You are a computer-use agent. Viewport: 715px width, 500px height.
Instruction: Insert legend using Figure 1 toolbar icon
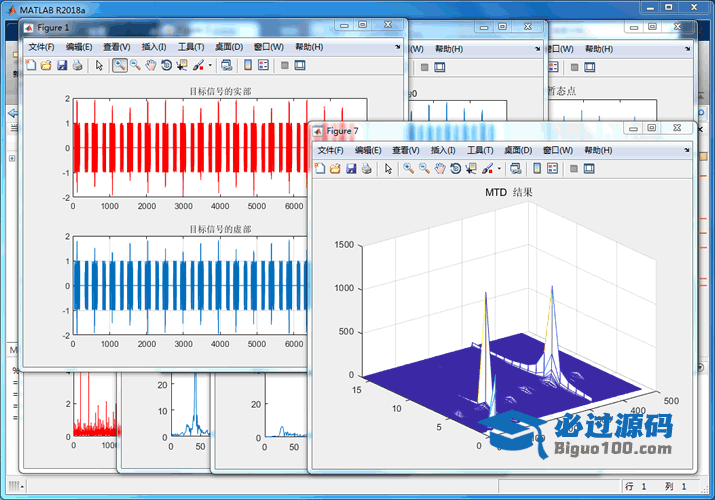(x=263, y=66)
